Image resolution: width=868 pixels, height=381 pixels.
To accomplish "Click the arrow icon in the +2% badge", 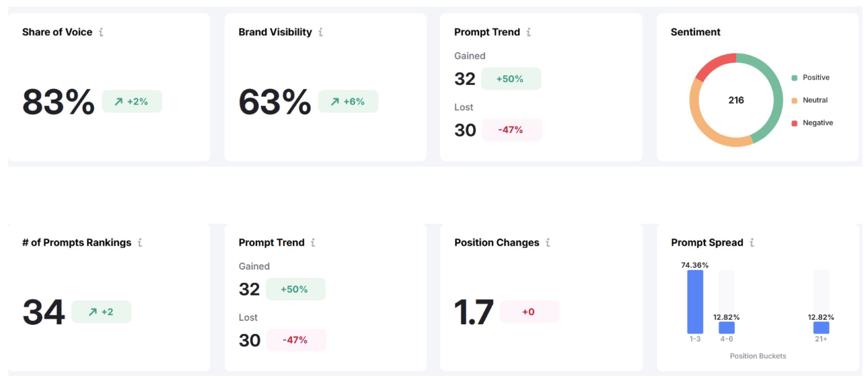I will coord(118,101).
